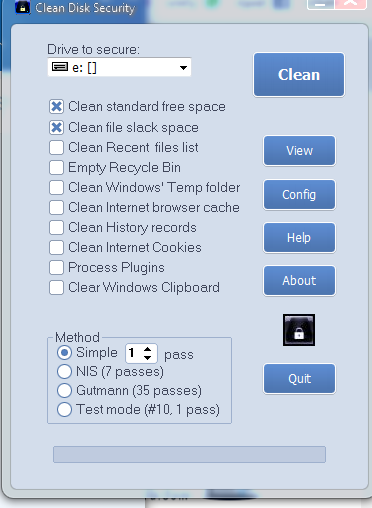The width and height of the screenshot is (372, 508).
Task: Click the drive icon in the selector
Action: tap(60, 67)
